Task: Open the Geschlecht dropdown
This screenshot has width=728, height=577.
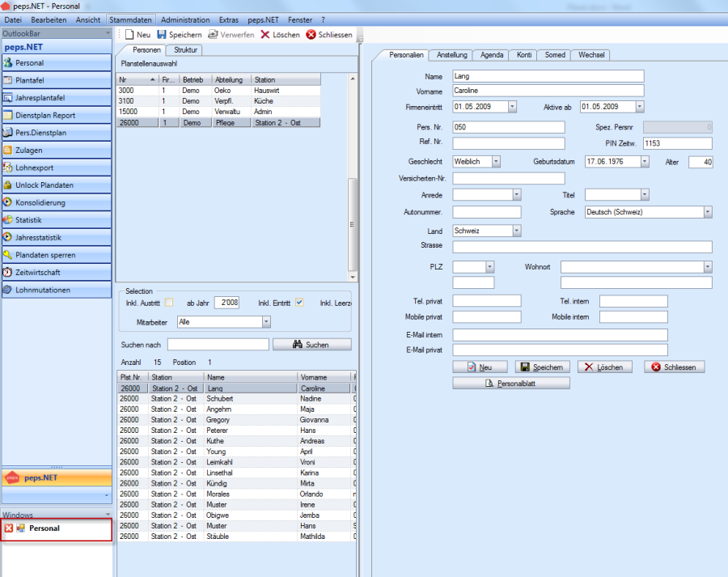Action: pyautogui.click(x=495, y=162)
